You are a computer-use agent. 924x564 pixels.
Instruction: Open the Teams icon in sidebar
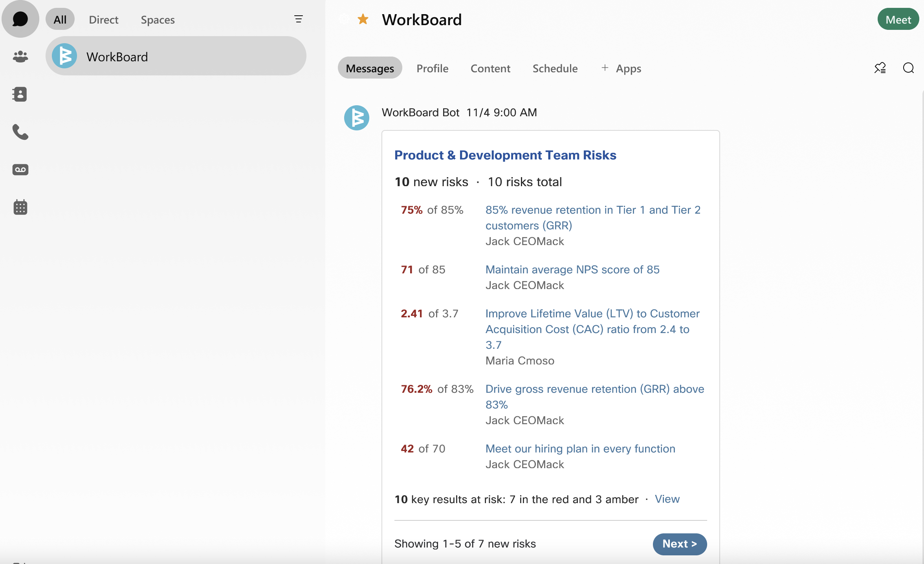20,57
